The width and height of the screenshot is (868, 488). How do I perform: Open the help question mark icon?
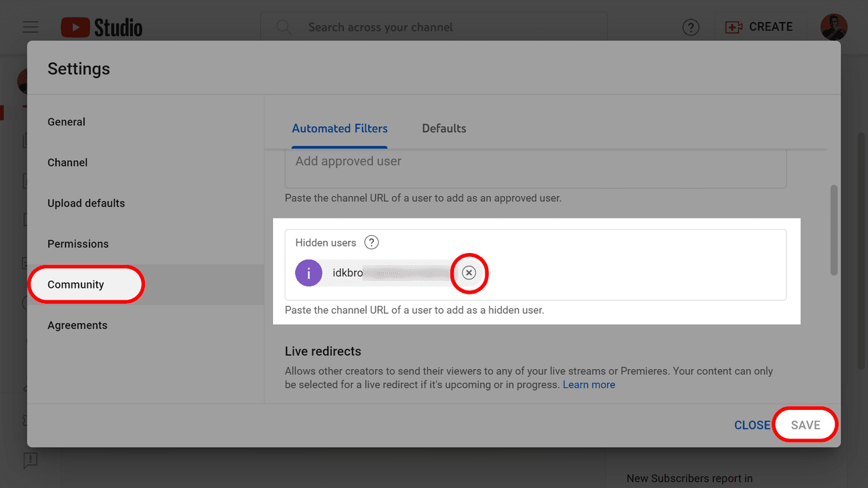coord(690,27)
